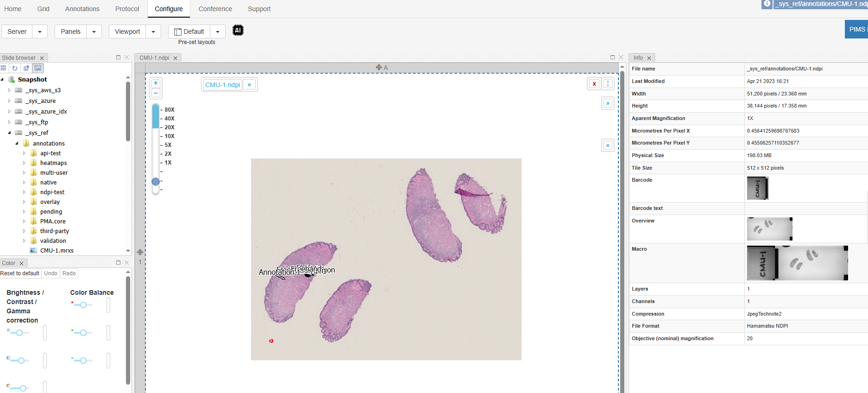Click the red X button in the viewer
The width and height of the screenshot is (868, 393).
click(594, 84)
